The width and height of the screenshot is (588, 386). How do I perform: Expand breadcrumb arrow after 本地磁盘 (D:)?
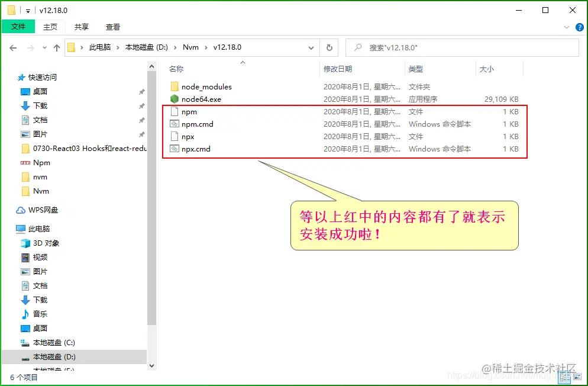point(176,47)
